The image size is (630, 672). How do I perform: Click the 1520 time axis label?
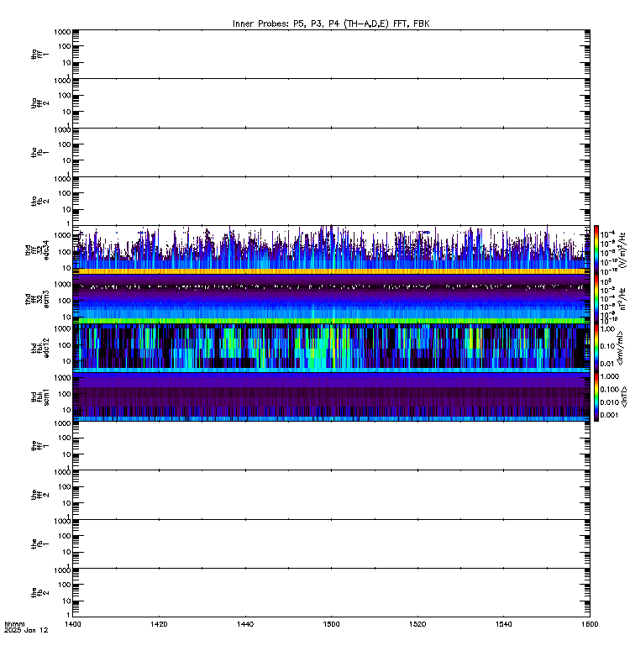click(417, 624)
